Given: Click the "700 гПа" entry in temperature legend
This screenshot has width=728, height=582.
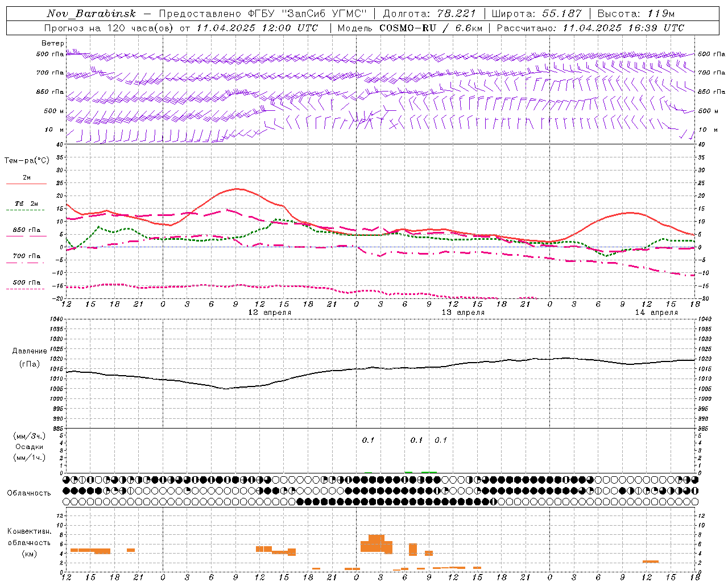Looking at the screenshot, I should 27,256.
